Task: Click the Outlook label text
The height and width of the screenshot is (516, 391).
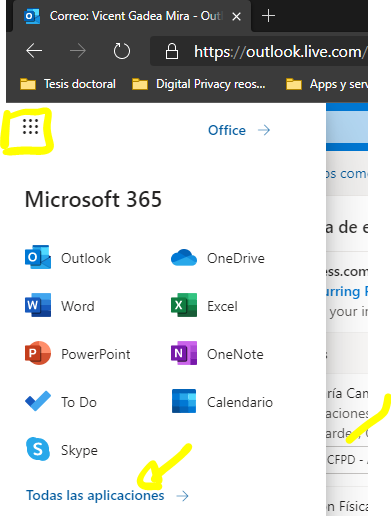Action: click(86, 258)
